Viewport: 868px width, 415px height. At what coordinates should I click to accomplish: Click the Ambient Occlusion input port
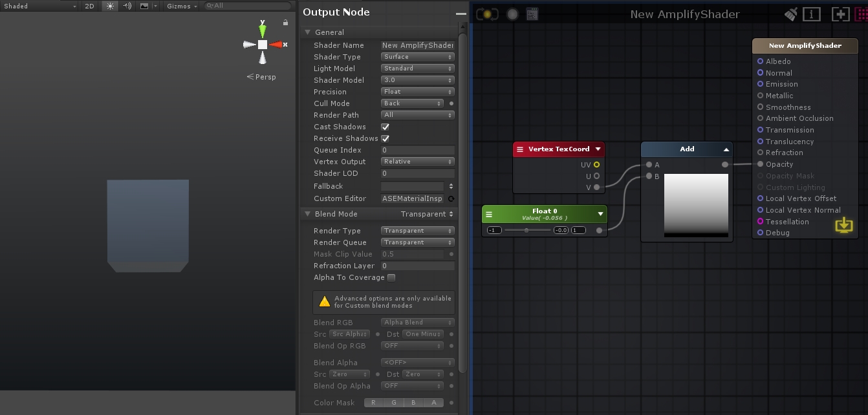pos(761,118)
